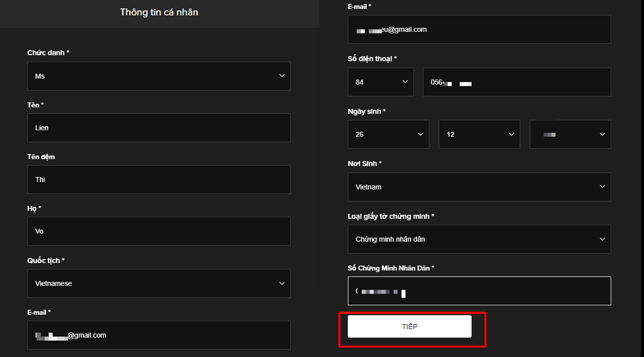Focus the Tên field containing Lien
This screenshot has height=357, width=644.
coord(159,128)
